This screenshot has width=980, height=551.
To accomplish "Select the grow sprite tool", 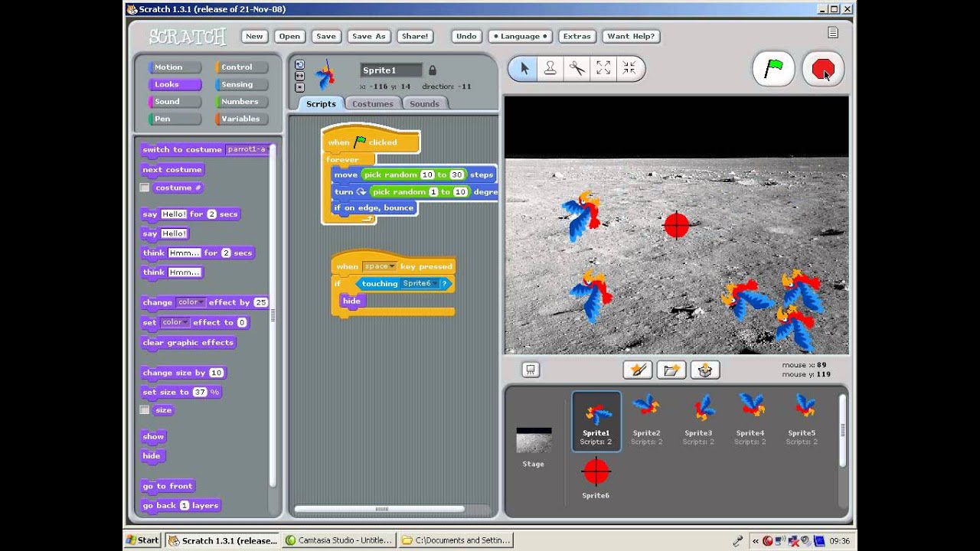I will click(603, 68).
